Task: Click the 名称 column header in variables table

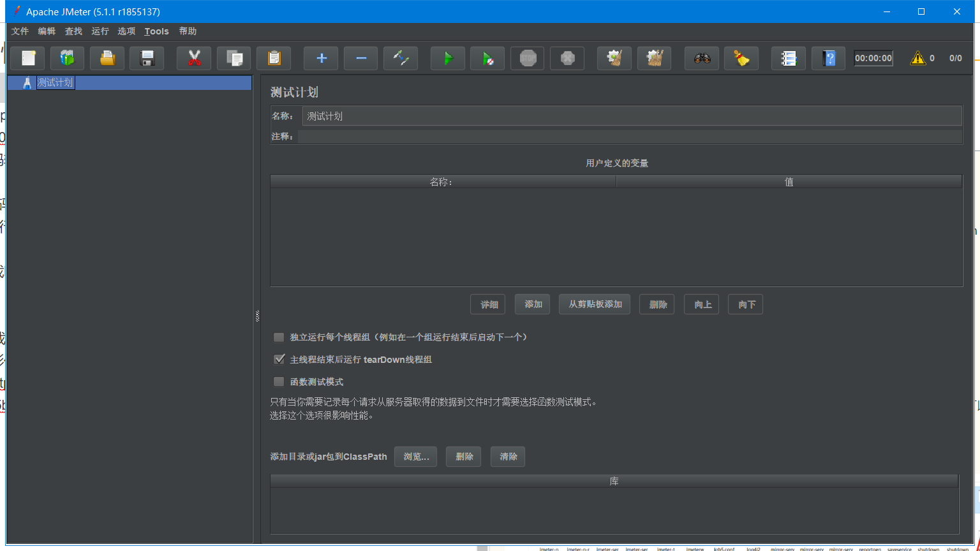Action: pos(443,182)
